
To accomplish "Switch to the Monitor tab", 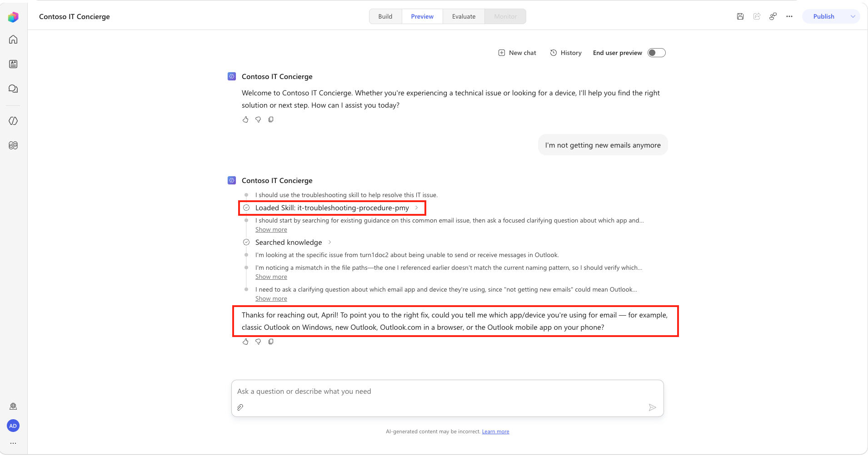I will click(x=505, y=16).
